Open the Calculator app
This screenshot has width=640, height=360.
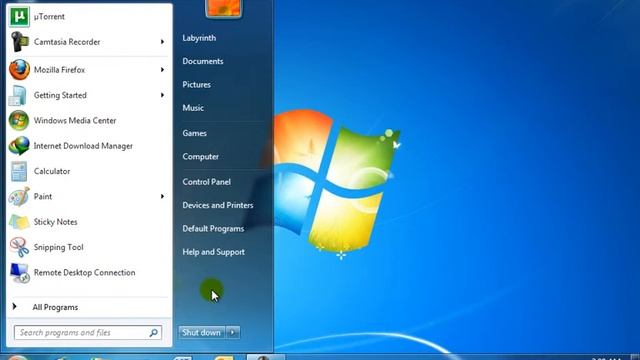click(89, 171)
